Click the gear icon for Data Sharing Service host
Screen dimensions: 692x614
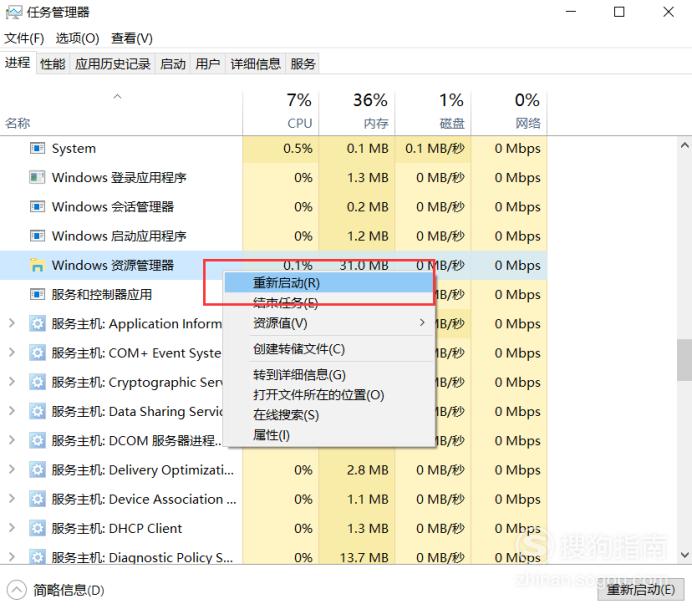[x=37, y=411]
